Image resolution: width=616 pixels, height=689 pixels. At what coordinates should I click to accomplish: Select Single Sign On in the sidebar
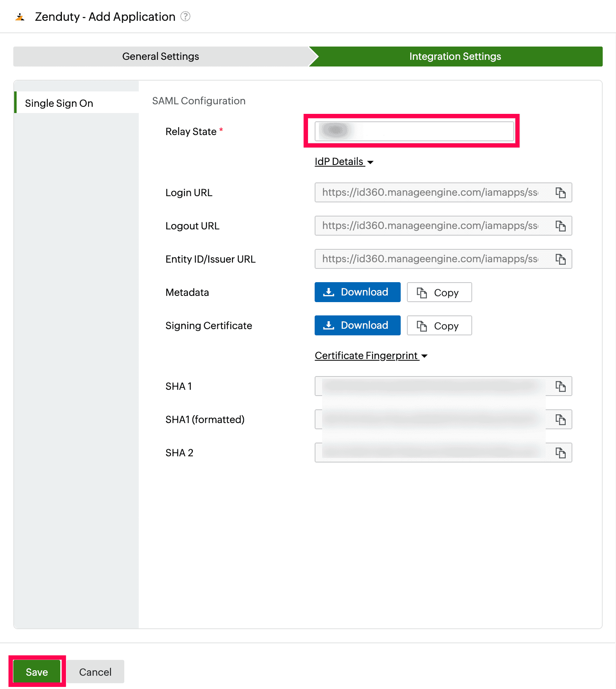[x=76, y=103]
